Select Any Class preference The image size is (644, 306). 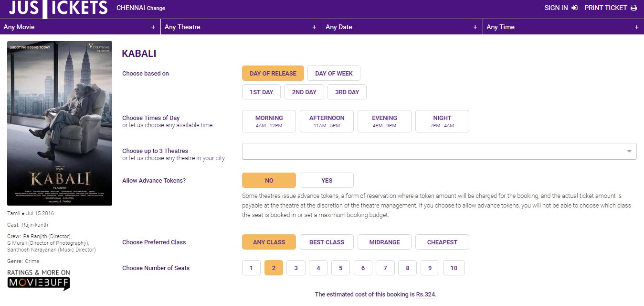point(269,242)
